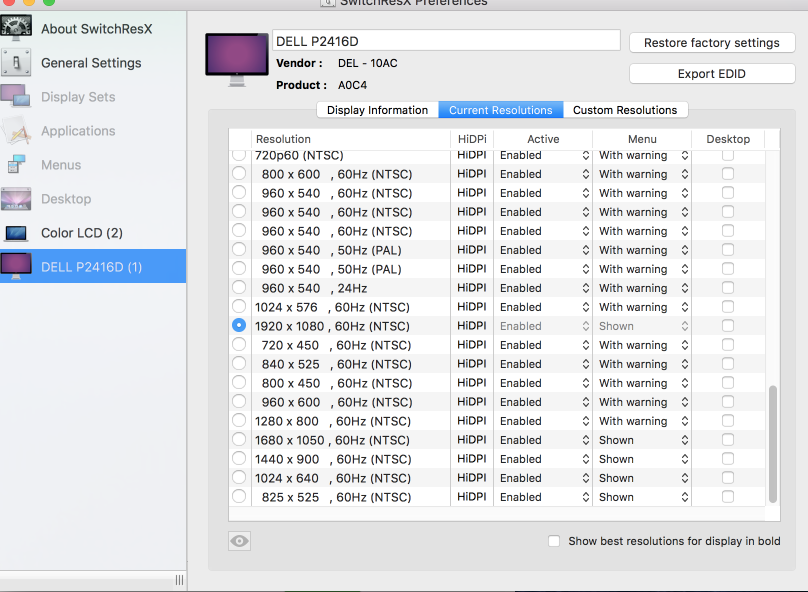Switch to the Display Information tab
The width and height of the screenshot is (808, 592).
pyautogui.click(x=377, y=110)
